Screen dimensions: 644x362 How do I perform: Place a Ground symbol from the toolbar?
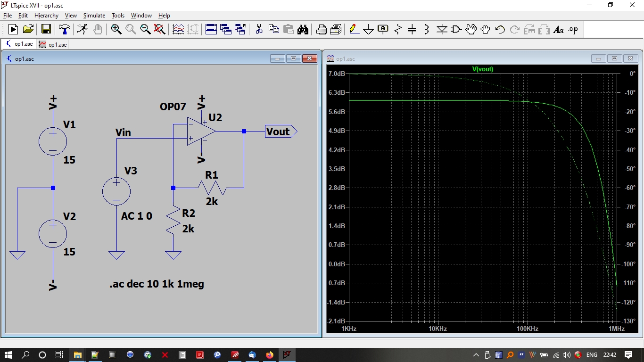pyautogui.click(x=369, y=30)
